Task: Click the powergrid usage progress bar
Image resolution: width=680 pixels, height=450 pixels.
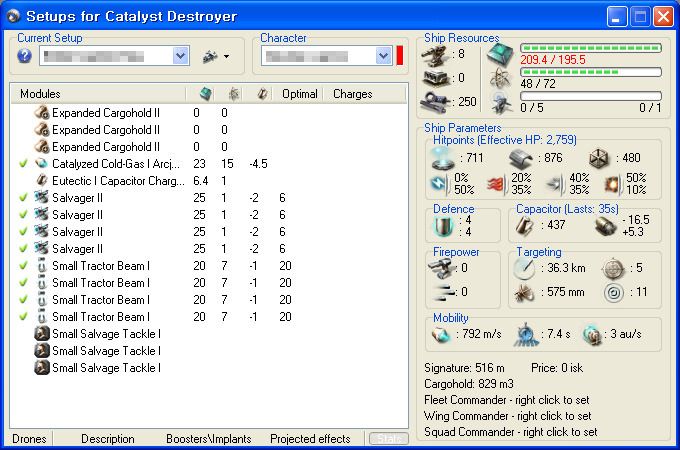Action: [591, 72]
